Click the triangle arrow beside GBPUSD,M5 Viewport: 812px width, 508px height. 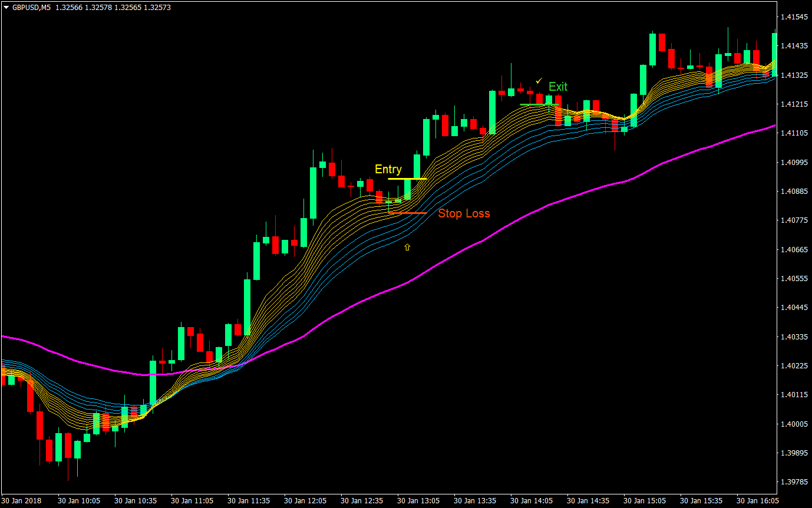6,7
